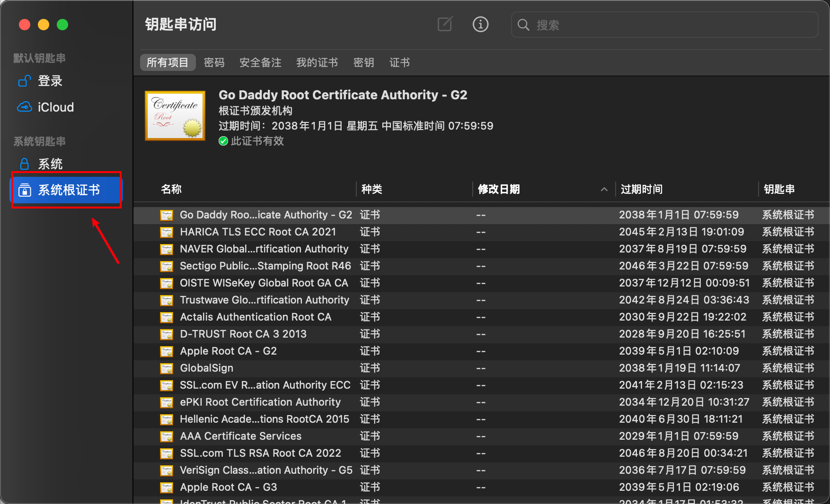The image size is (830, 504).
Task: Switch to 密码 tab
Action: click(214, 62)
